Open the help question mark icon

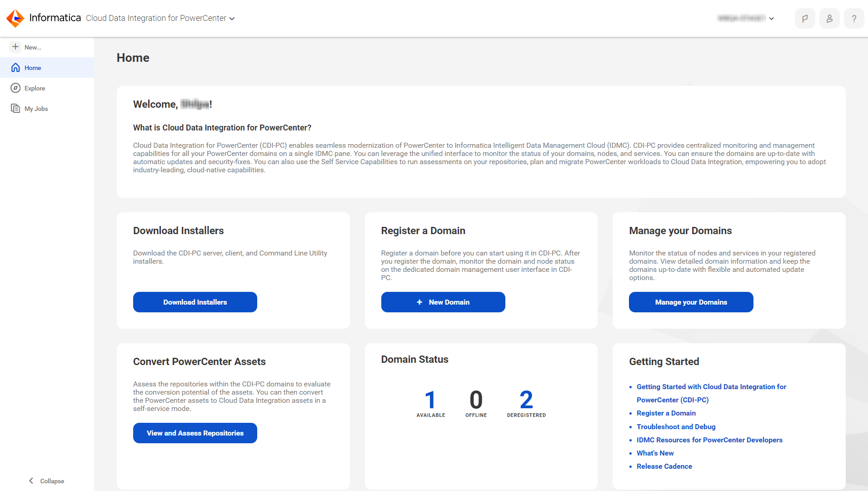854,19
